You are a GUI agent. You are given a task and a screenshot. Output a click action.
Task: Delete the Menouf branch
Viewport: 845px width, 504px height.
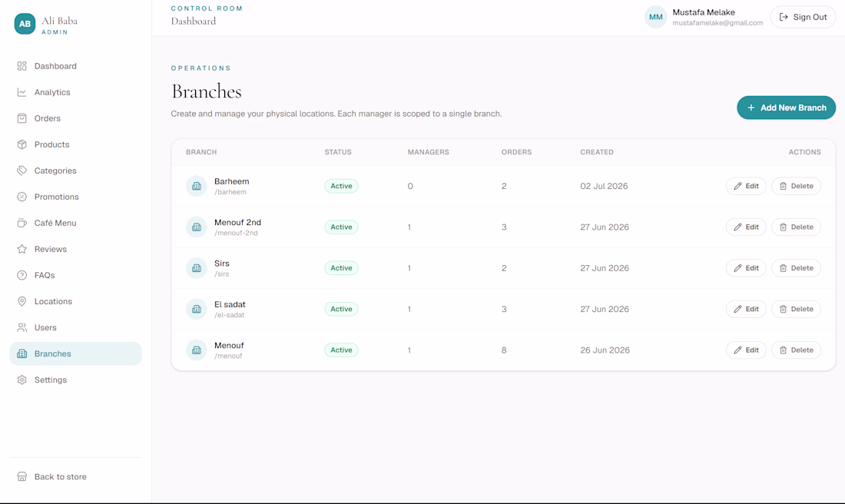click(x=796, y=350)
